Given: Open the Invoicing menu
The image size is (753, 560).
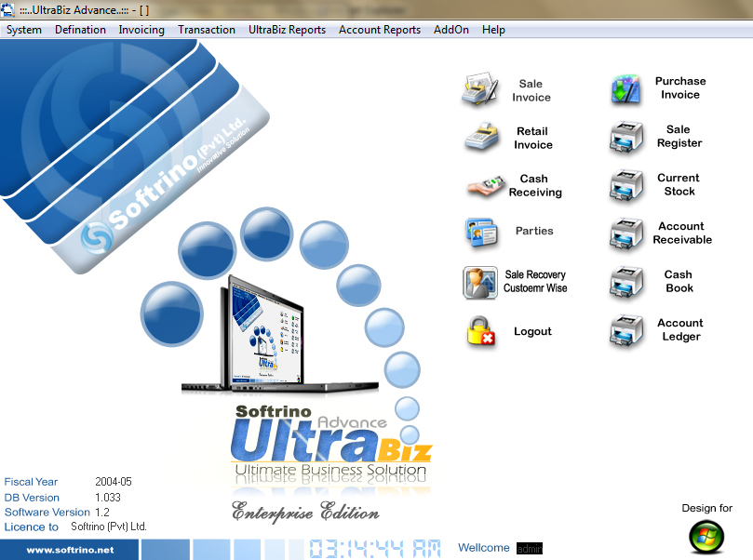Looking at the screenshot, I should coord(141,30).
